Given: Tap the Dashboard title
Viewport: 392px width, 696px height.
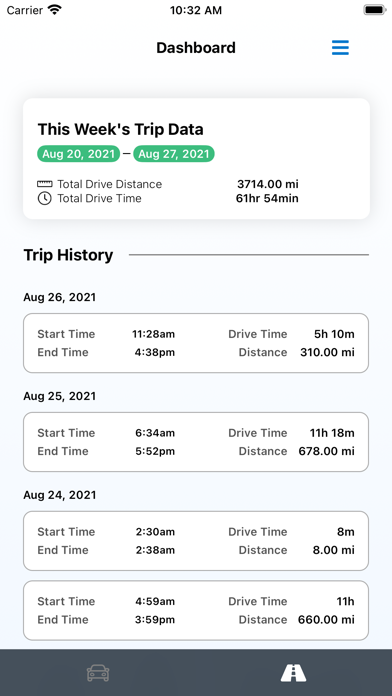Looking at the screenshot, I should point(196,47).
